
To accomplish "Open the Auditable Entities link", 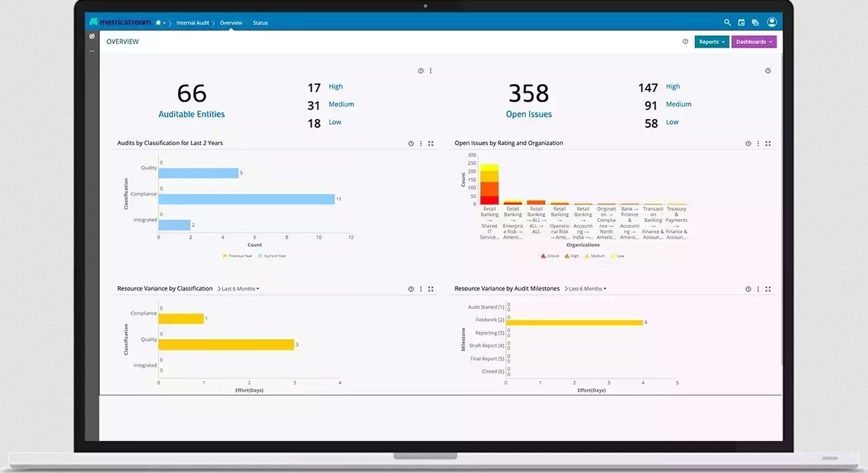I will tap(191, 114).
